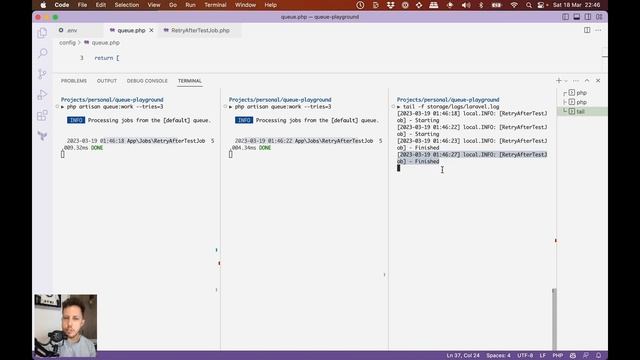Change the LF end of line sequence
The width and height of the screenshot is (640, 360).
543,356
